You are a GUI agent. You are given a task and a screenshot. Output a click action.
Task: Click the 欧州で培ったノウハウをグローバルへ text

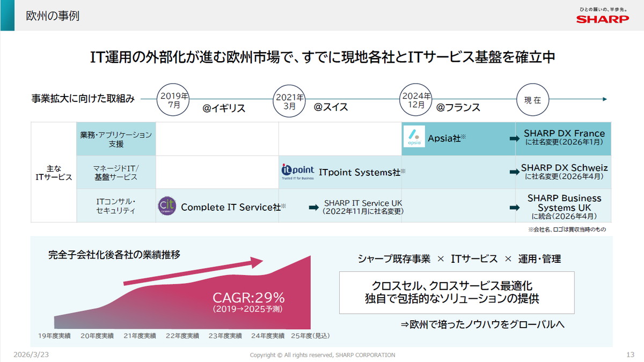click(x=482, y=324)
